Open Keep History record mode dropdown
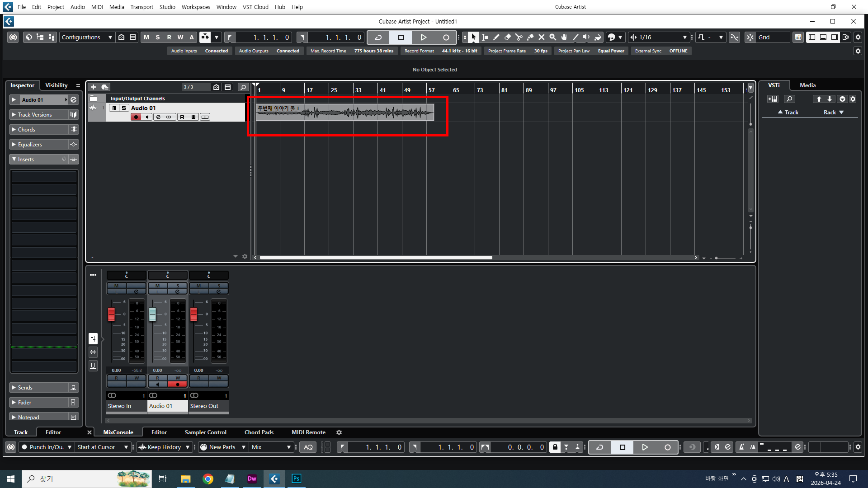Viewport: 868px width, 488px height. coord(164,447)
